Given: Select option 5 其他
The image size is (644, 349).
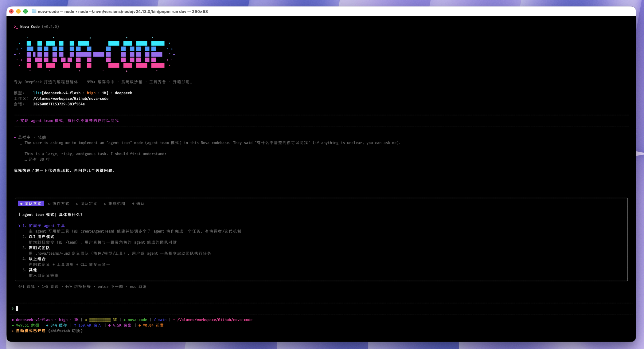Looking at the screenshot, I should point(29,270).
